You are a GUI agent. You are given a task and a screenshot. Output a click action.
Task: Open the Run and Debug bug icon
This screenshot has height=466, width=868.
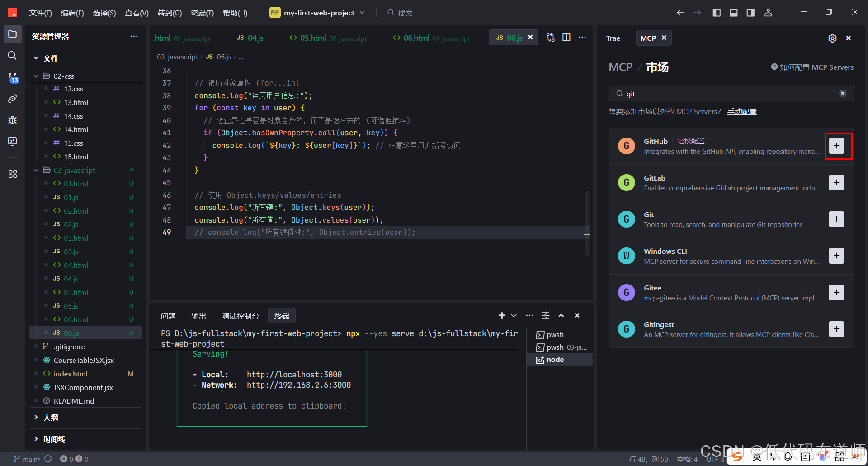(x=13, y=120)
